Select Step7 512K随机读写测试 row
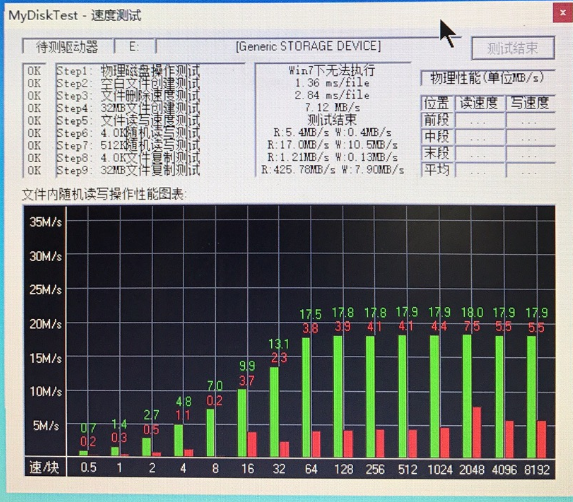Viewport: 573px width, 502px height. (x=128, y=145)
